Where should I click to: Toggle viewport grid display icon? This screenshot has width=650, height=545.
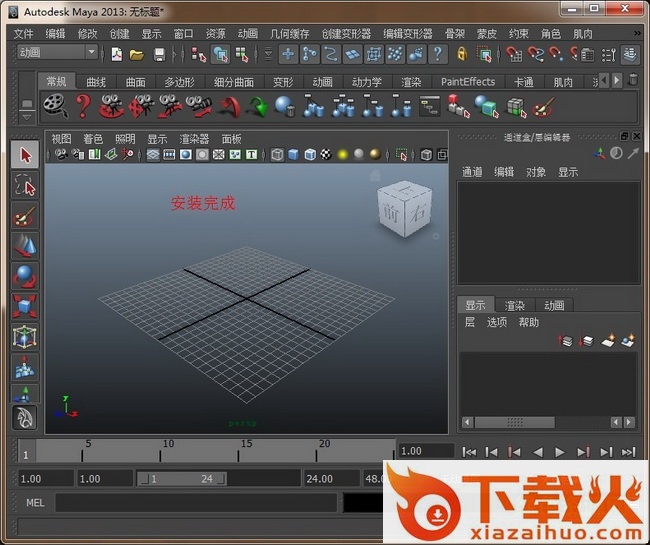(x=153, y=155)
